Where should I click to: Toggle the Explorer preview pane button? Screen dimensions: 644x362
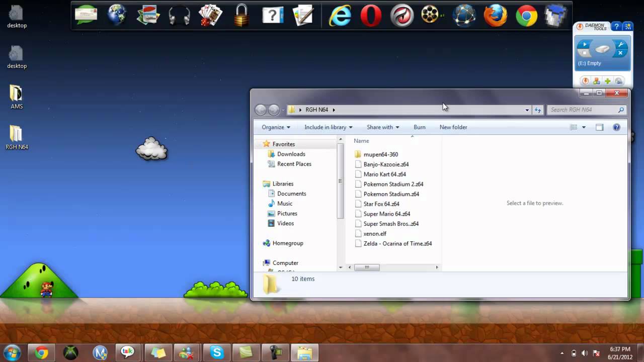[599, 127]
